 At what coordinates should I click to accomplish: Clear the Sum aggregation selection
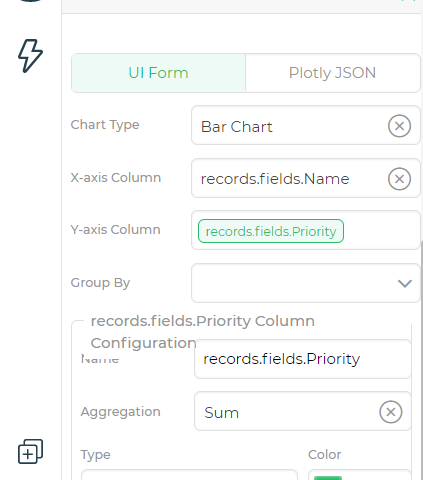pyautogui.click(x=391, y=412)
